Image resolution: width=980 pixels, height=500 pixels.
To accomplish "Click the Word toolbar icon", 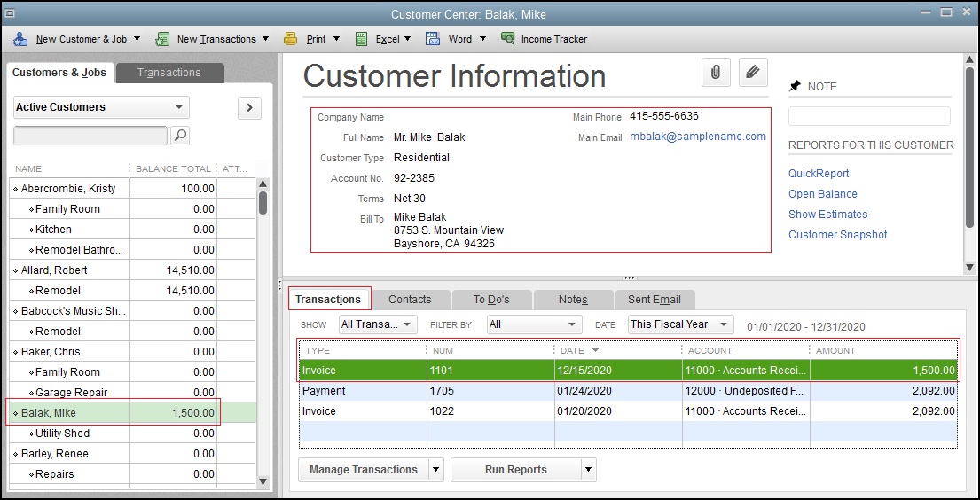I will [x=433, y=39].
